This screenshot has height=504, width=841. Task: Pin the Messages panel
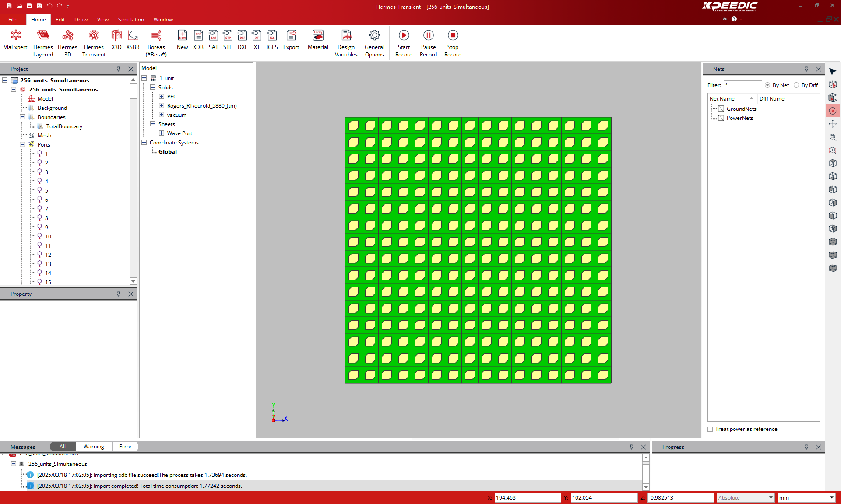pyautogui.click(x=631, y=447)
